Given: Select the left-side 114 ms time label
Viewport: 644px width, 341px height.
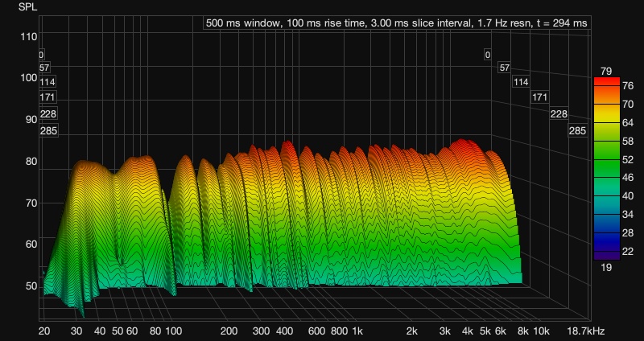Looking at the screenshot, I should (x=47, y=82).
